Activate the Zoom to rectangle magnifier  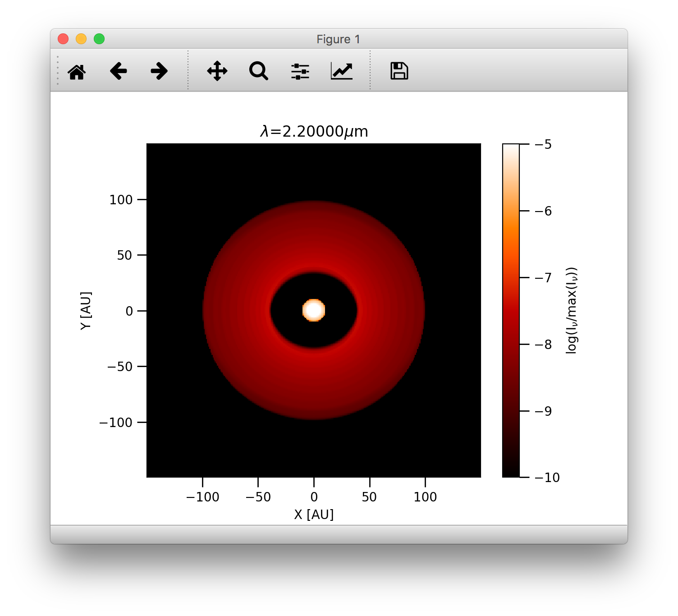point(259,71)
